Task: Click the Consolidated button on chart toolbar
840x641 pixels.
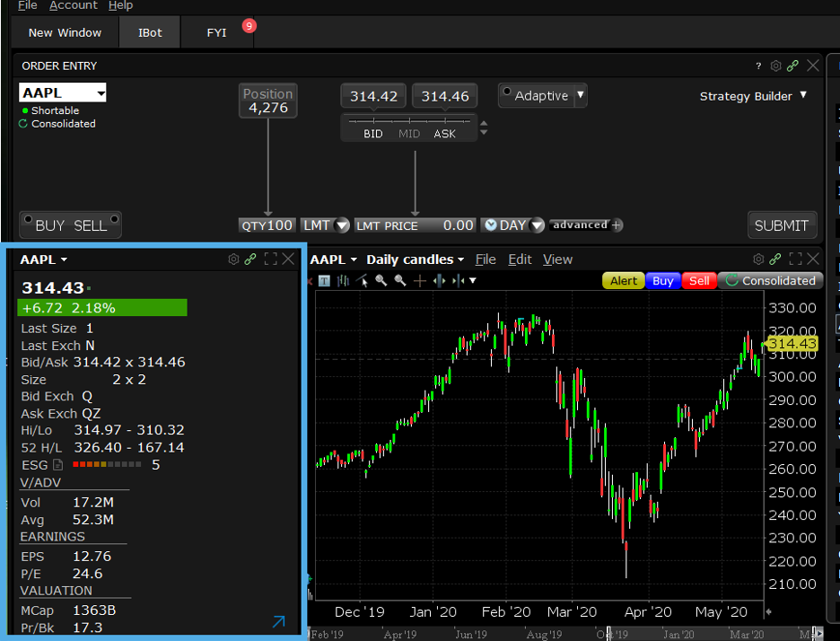Action: (x=770, y=281)
